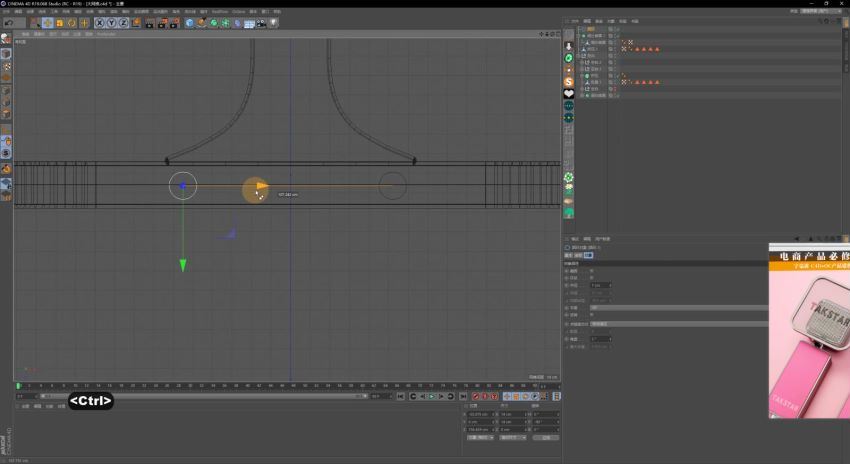Click the position X coordinate field
850x464 pixels.
481,414
